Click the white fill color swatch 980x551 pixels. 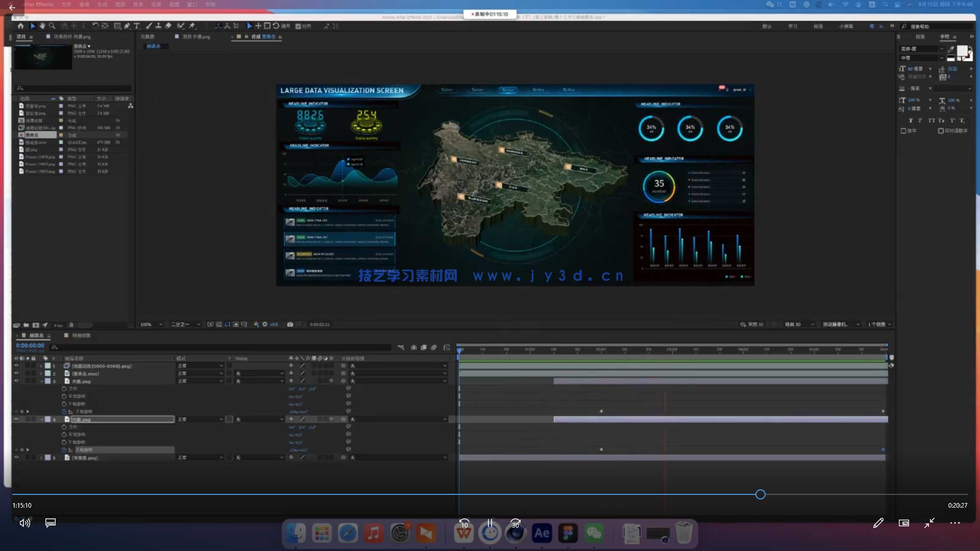[x=962, y=50]
